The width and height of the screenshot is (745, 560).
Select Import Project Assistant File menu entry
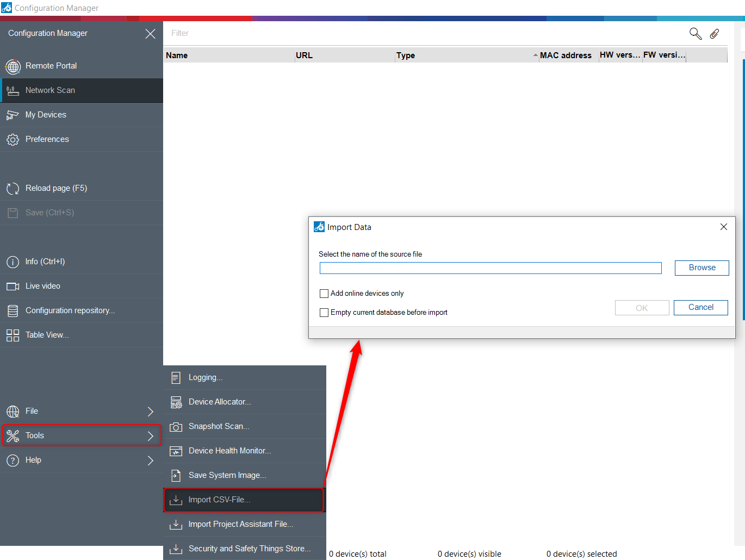(240, 524)
